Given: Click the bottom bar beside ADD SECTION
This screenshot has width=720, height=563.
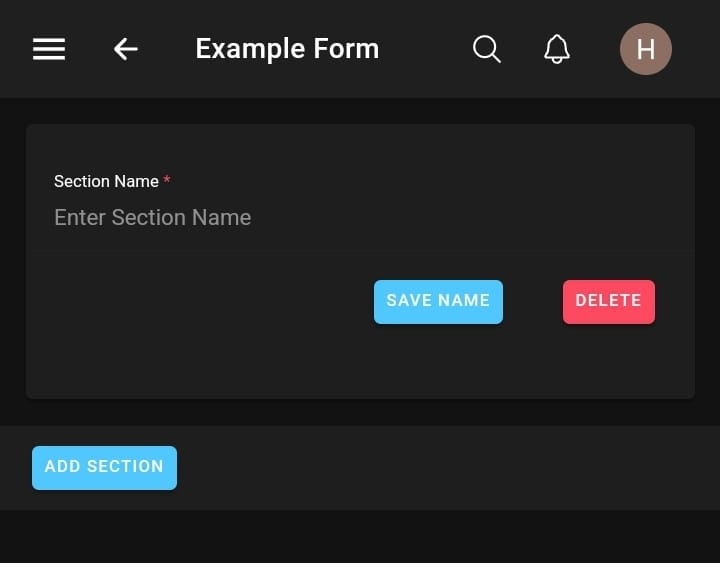Looking at the screenshot, I should pos(450,468).
